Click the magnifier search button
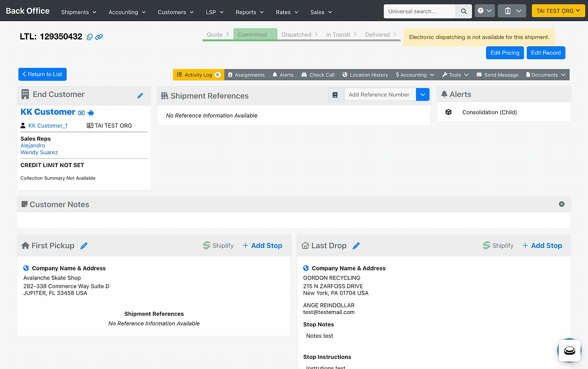Screen dimensions: 588x369 coord(464,11)
